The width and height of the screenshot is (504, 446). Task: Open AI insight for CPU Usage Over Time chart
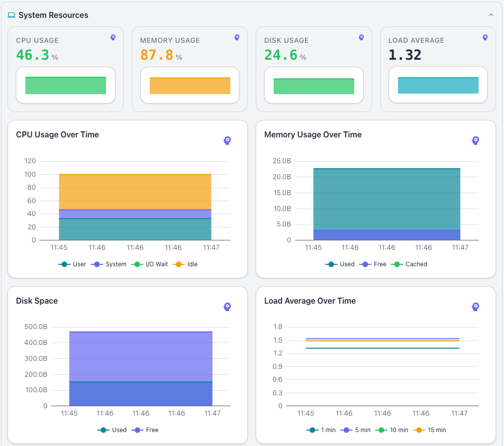(227, 140)
